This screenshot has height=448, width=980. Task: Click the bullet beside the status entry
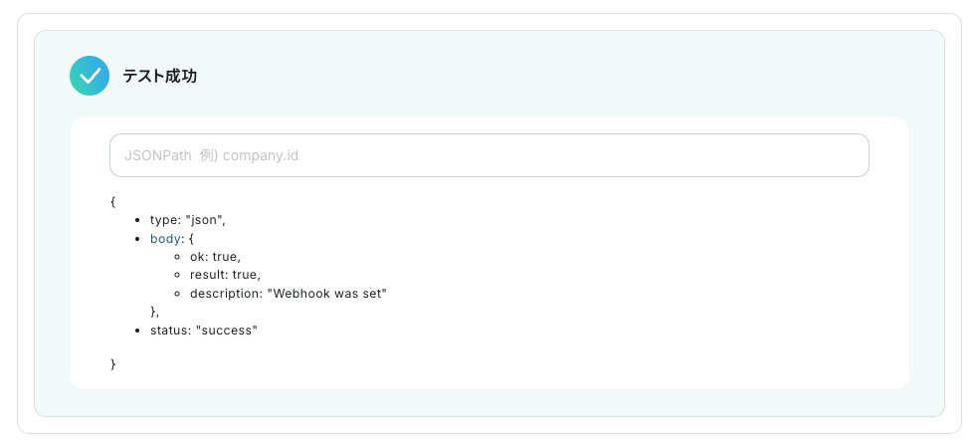coord(137,330)
